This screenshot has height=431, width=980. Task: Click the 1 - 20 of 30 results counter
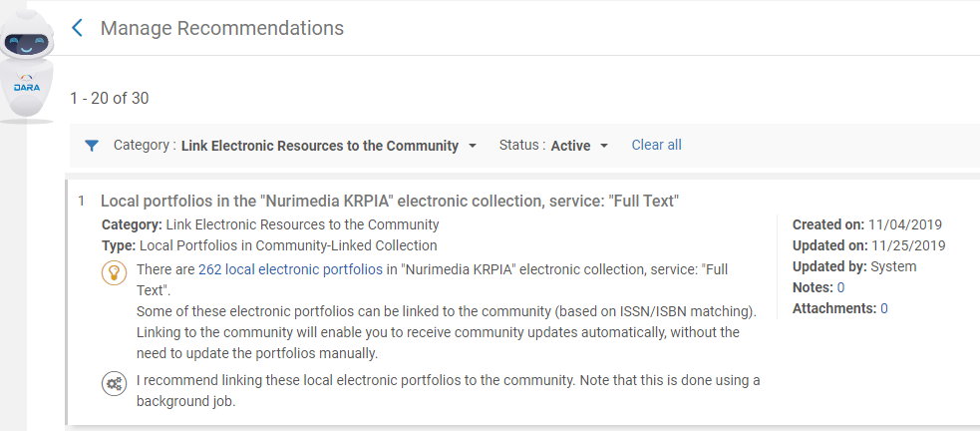tap(110, 98)
